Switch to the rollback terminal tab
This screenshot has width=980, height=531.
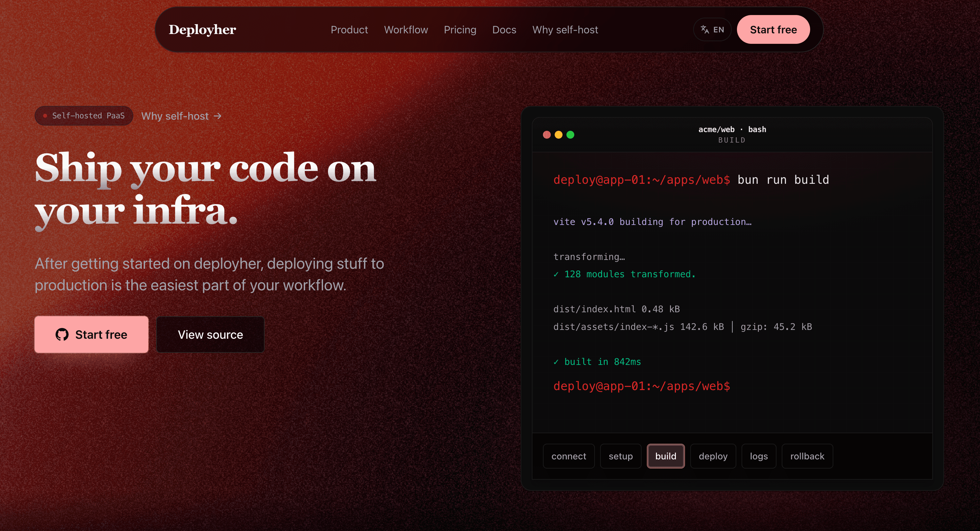pos(807,456)
